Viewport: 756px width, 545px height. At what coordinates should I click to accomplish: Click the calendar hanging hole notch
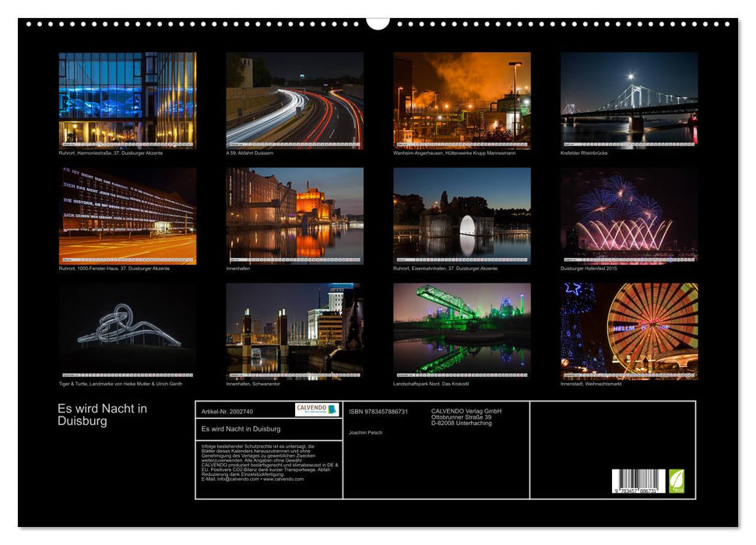point(378,23)
